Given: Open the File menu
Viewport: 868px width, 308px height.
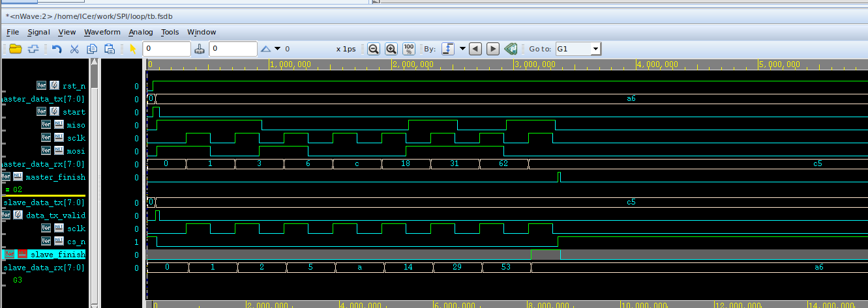Looking at the screenshot, I should point(12,32).
